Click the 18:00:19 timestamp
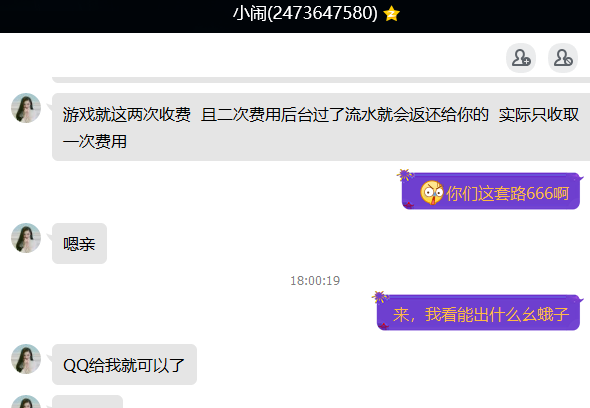This screenshot has width=590, height=408. click(x=315, y=281)
